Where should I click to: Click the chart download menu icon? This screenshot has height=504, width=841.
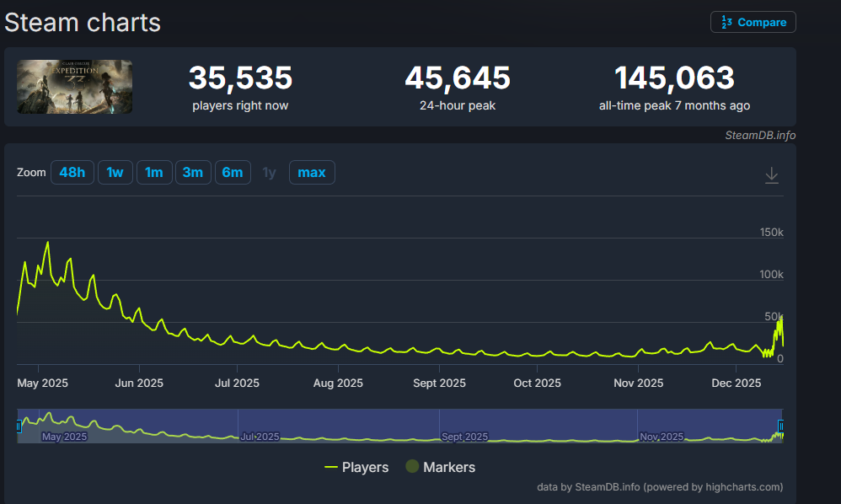771,174
